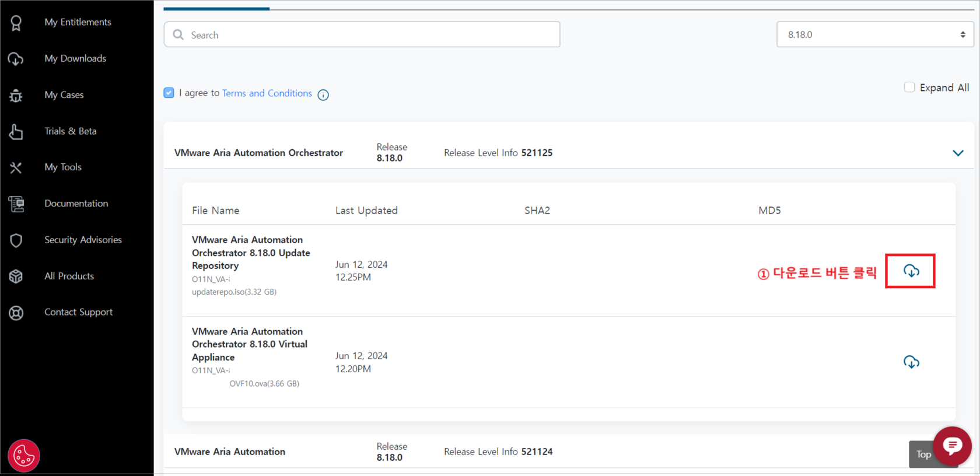Image resolution: width=980 pixels, height=476 pixels.
Task: Click the My Entitlements ribbon icon
Action: pos(16,23)
